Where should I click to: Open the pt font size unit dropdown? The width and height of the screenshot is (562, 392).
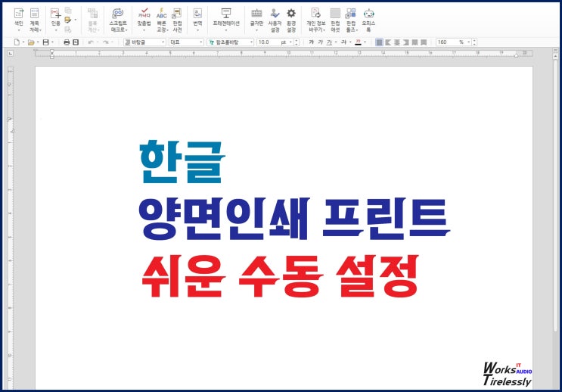[x=290, y=42]
